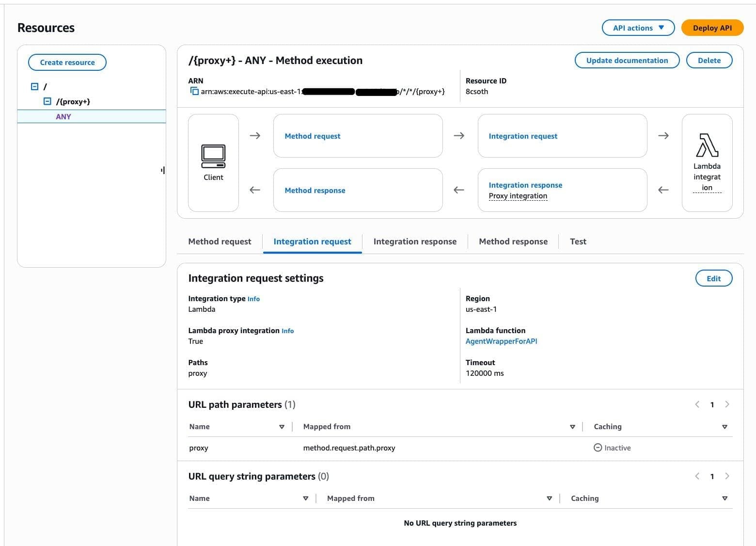
Task: Click the Client computer icon
Action: pyautogui.click(x=213, y=156)
